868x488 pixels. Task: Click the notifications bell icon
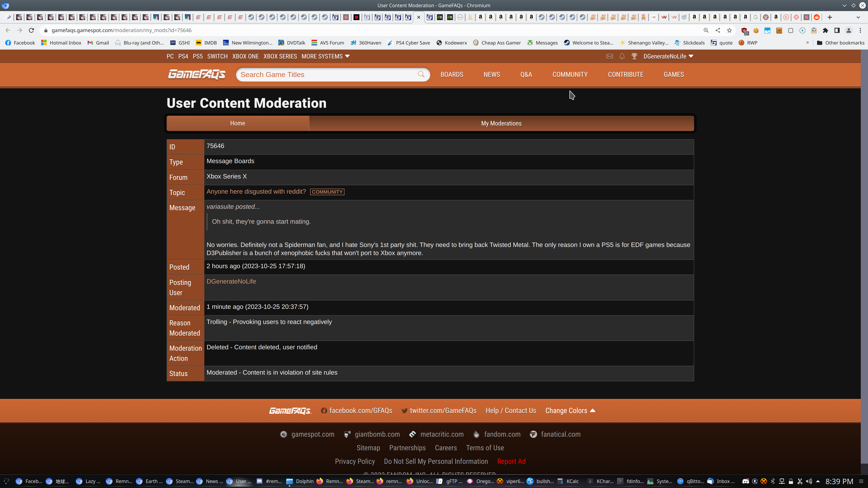(622, 56)
